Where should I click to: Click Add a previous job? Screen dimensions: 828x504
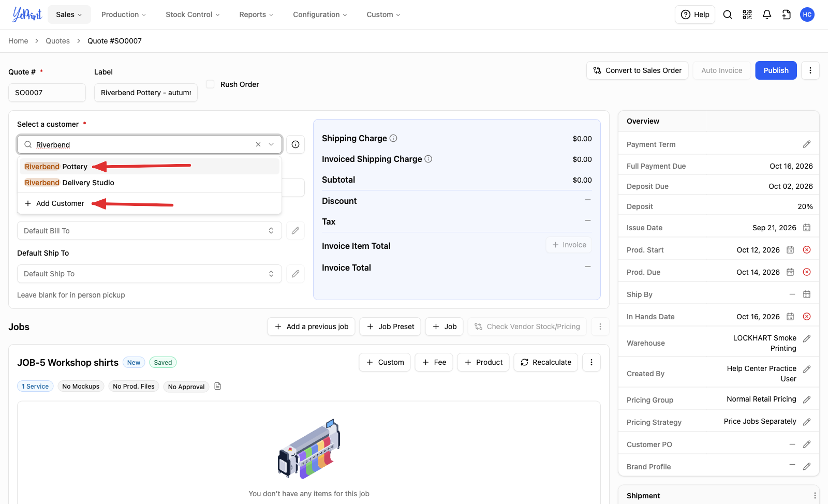(311, 327)
